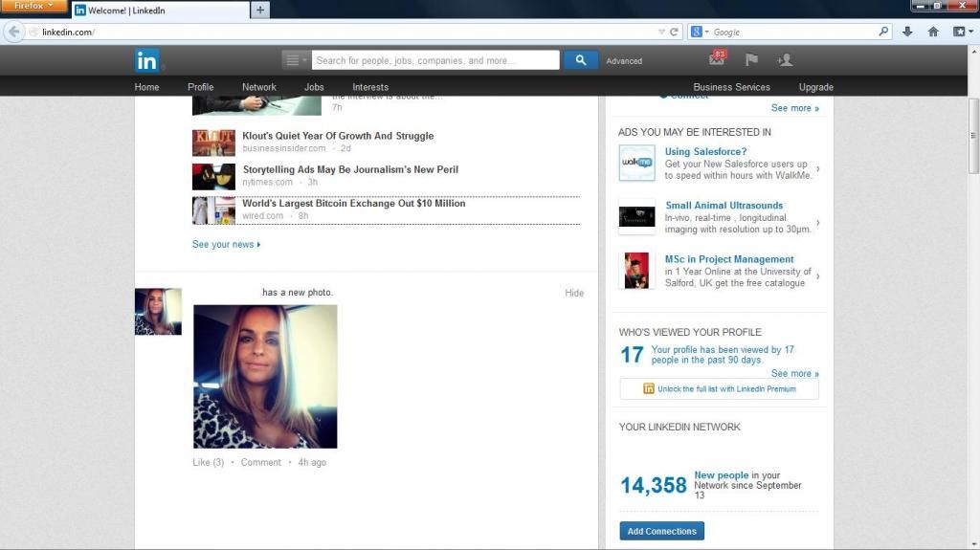
Task: Open the Klout article thumbnail
Action: point(213,143)
